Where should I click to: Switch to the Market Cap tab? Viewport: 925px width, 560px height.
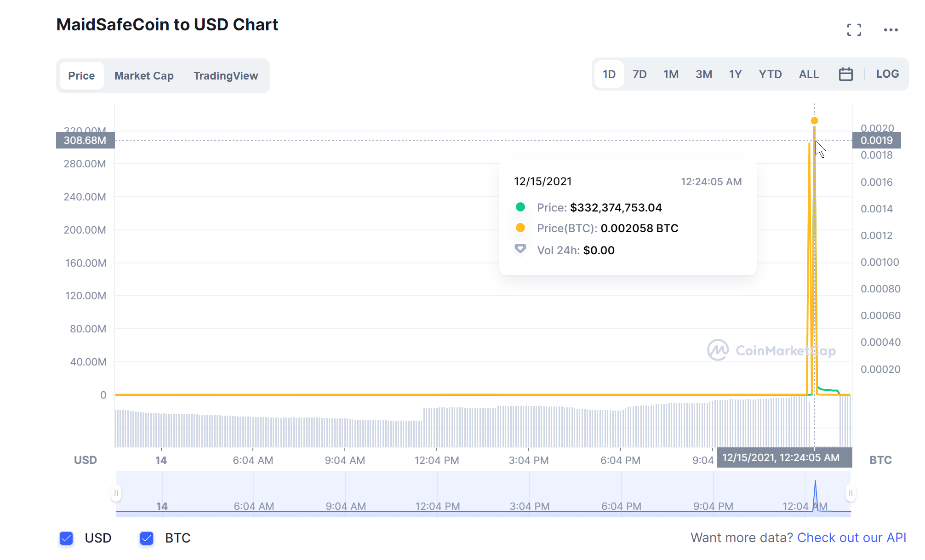pos(144,76)
